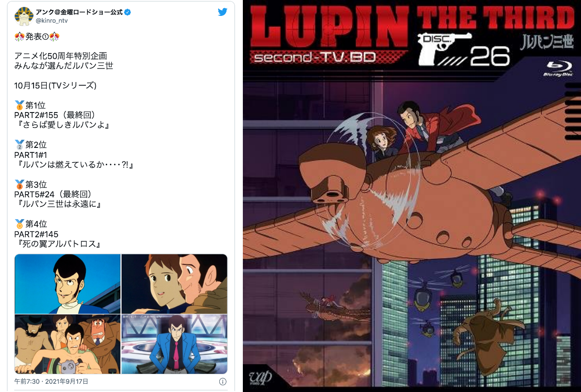Open the tweet timestamp 午前7:30 · 2021年9月17日

(51, 382)
